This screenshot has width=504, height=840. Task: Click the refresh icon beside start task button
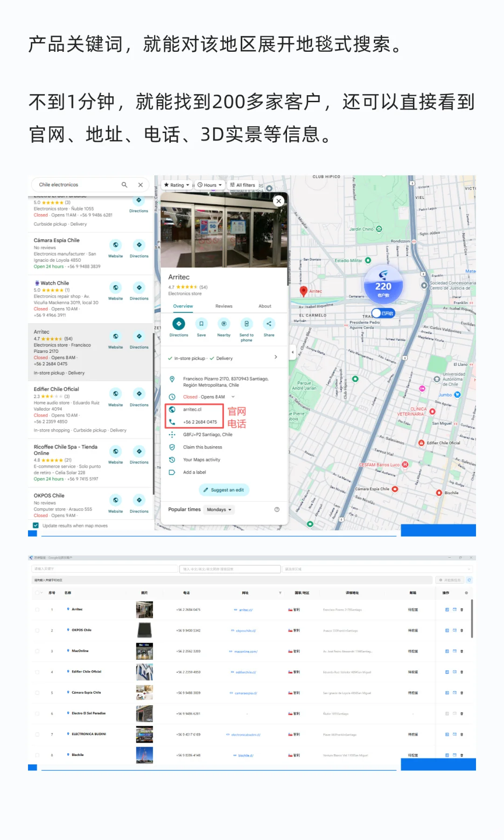click(469, 580)
